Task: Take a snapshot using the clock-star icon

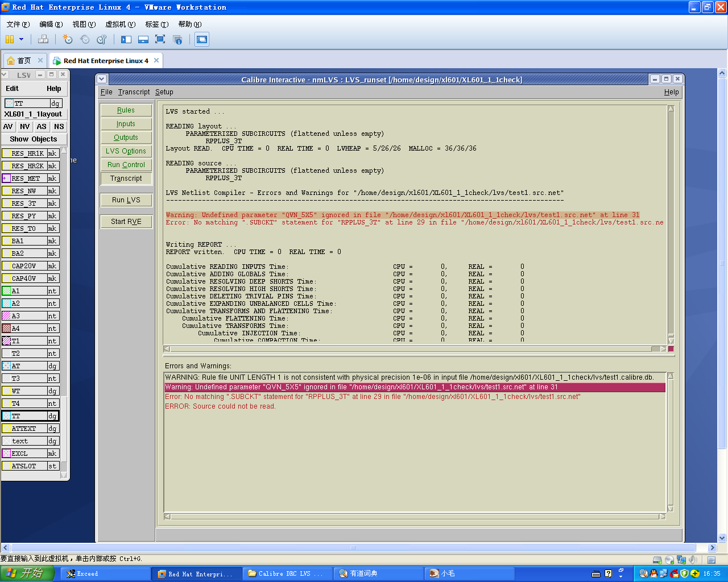Action: (x=68, y=39)
